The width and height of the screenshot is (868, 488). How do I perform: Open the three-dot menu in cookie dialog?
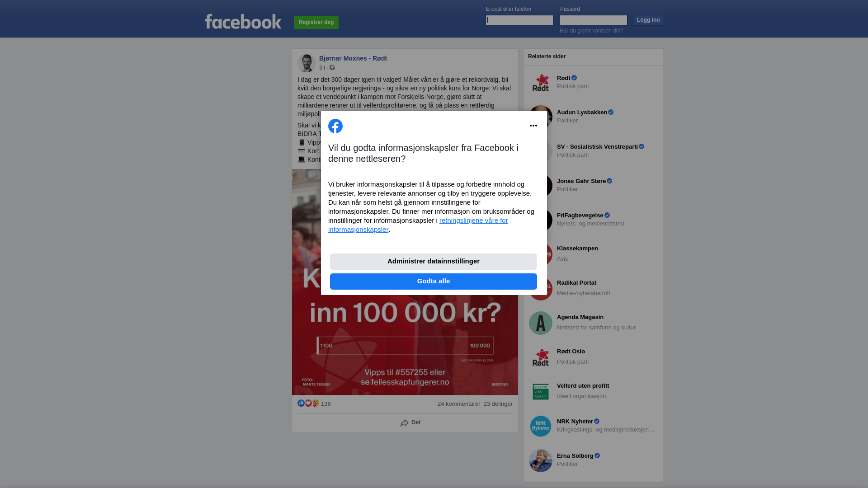coord(533,126)
